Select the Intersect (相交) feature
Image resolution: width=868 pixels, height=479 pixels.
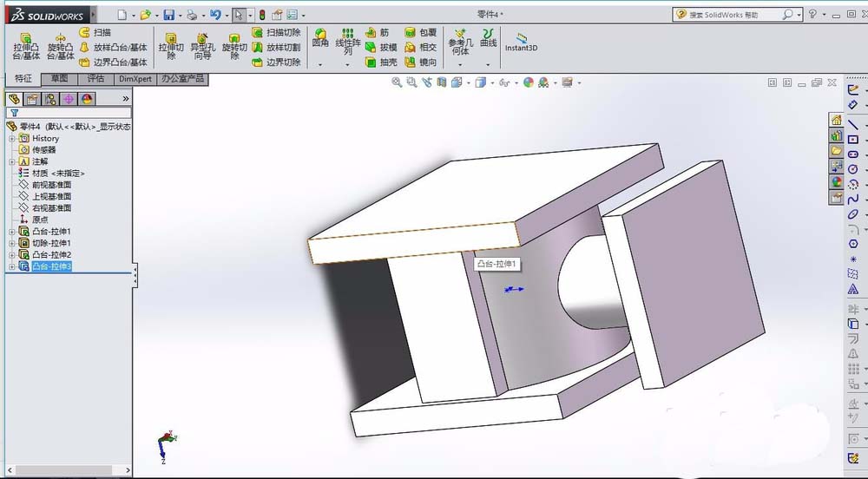click(421, 48)
